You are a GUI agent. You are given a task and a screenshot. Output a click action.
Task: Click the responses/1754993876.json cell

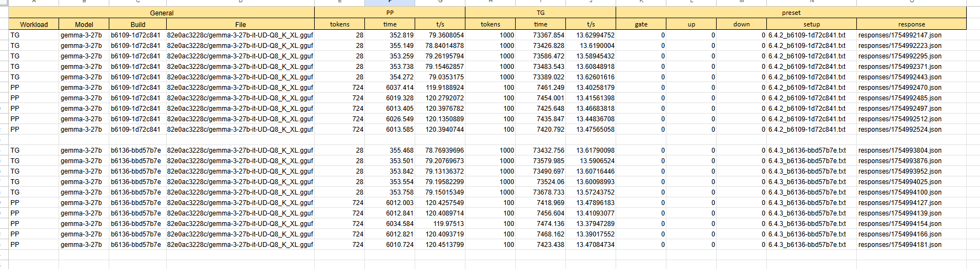[912, 160]
